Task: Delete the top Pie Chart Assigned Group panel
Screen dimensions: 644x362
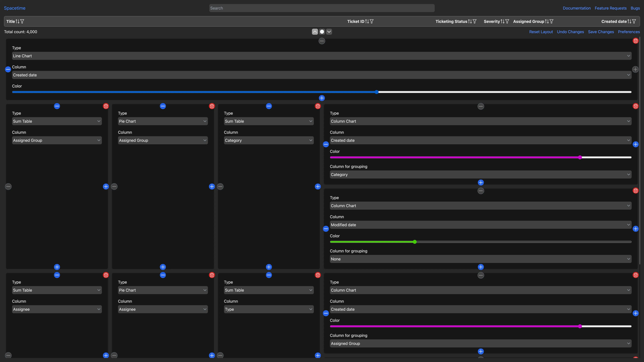Action: (x=212, y=106)
